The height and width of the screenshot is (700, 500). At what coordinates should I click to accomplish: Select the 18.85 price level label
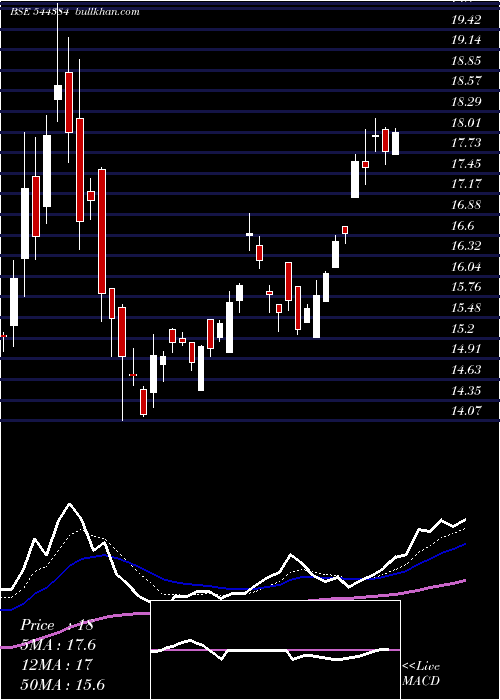(x=466, y=61)
